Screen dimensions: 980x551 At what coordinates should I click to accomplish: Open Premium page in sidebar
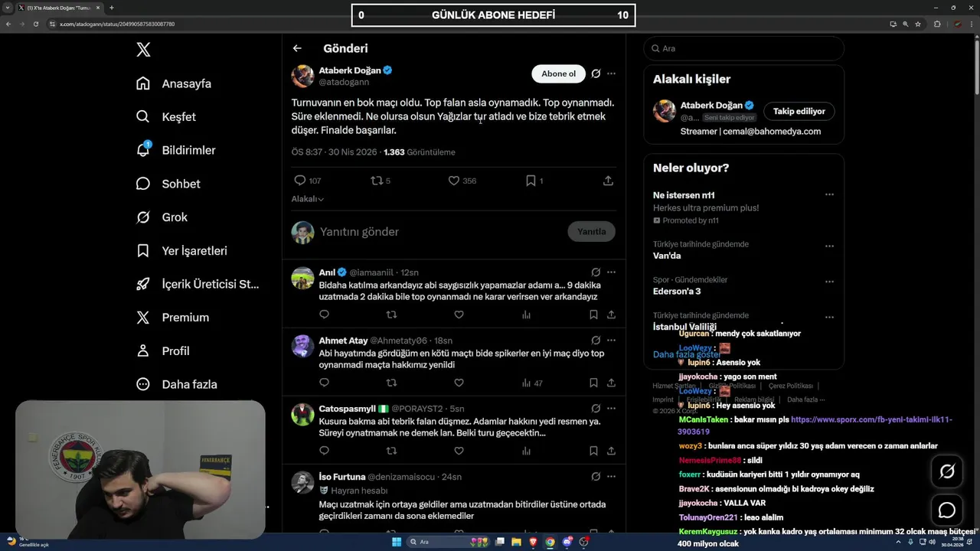pyautogui.click(x=172, y=318)
